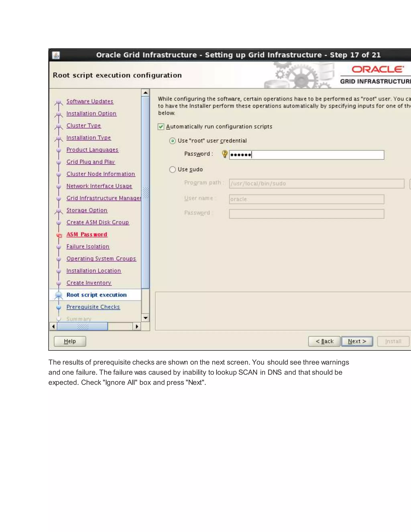Screen dimensions: 411x532
Task: Click the Java window icon in title bar
Action: 56,55
